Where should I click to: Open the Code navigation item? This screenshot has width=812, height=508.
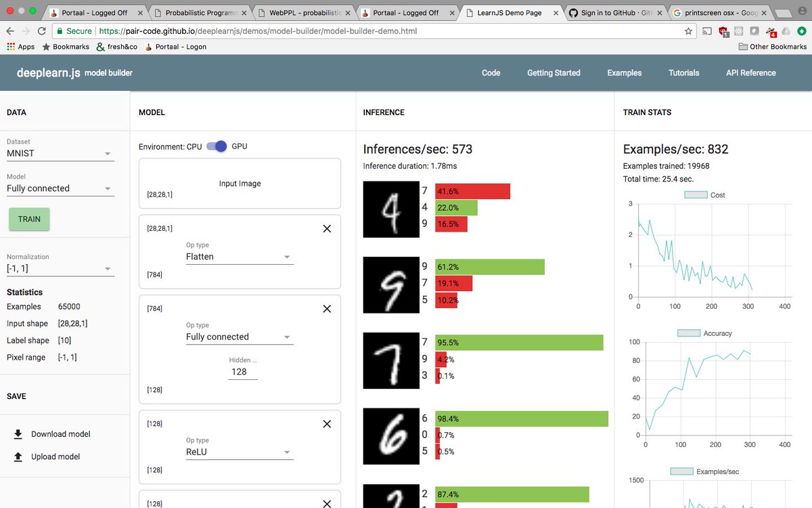[491, 72]
